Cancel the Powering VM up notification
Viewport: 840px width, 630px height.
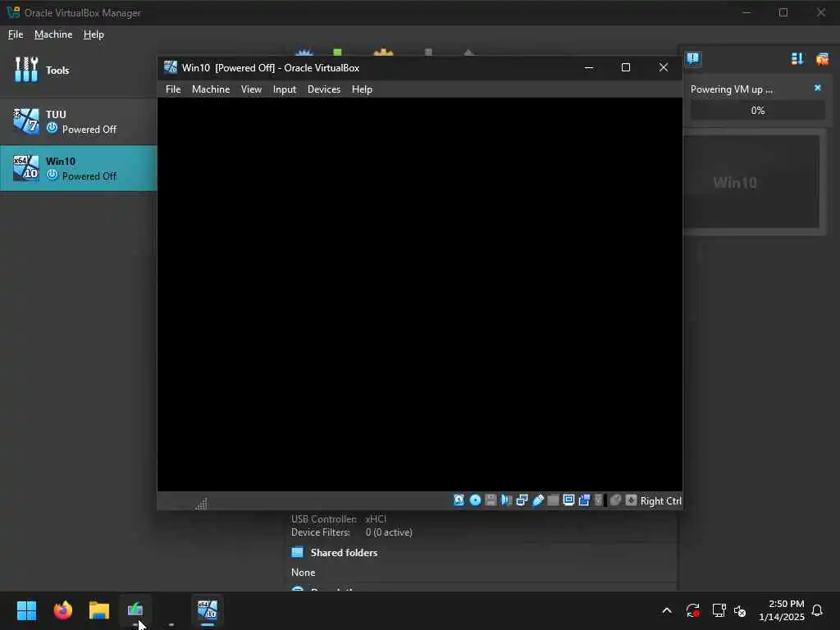click(x=818, y=88)
